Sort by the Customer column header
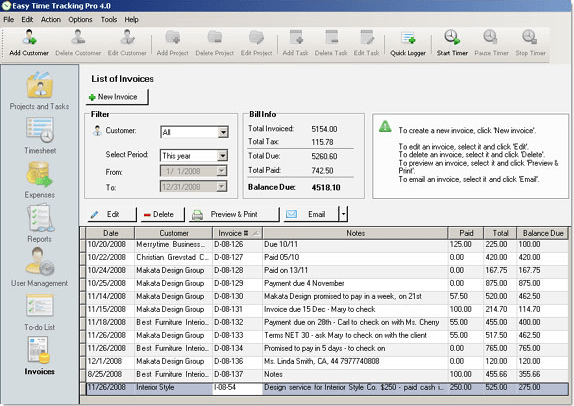574x406 pixels. click(x=174, y=233)
